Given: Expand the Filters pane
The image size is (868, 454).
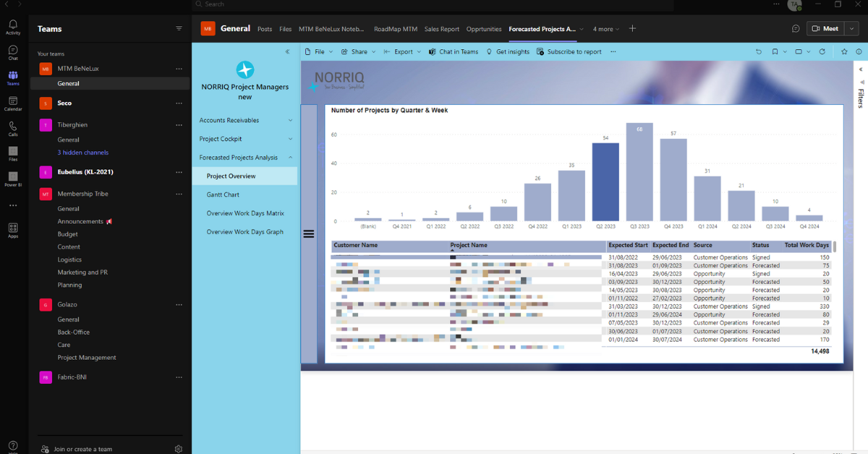Looking at the screenshot, I should [x=861, y=70].
